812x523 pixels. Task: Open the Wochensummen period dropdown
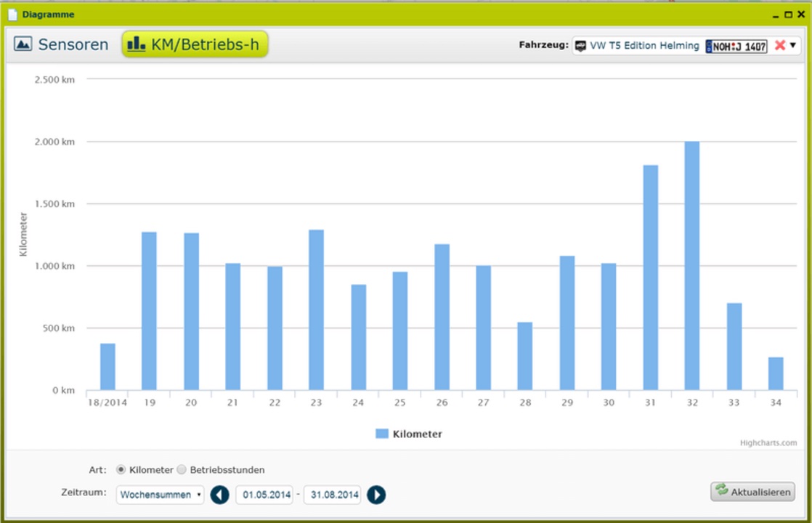pyautogui.click(x=161, y=495)
